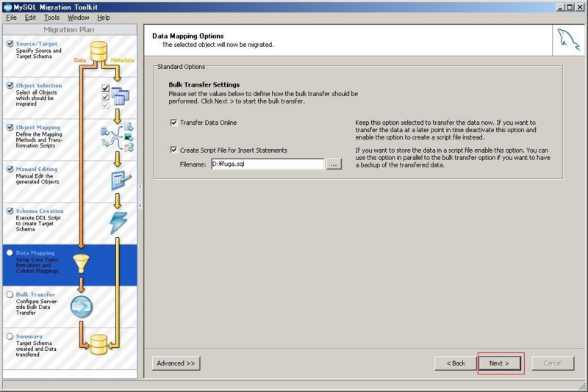
Task: Click the target database cylinder icon
Action: (98, 344)
